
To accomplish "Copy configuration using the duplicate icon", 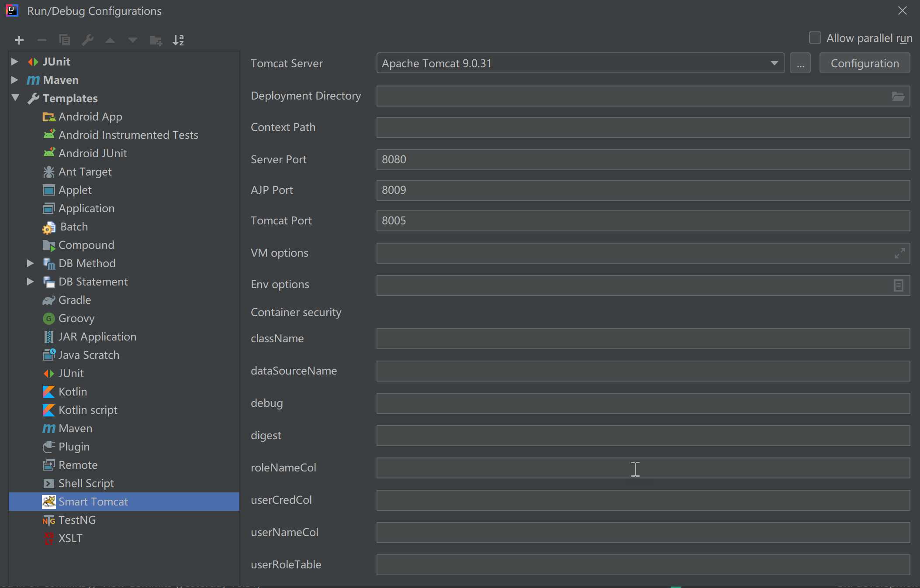I will (65, 40).
